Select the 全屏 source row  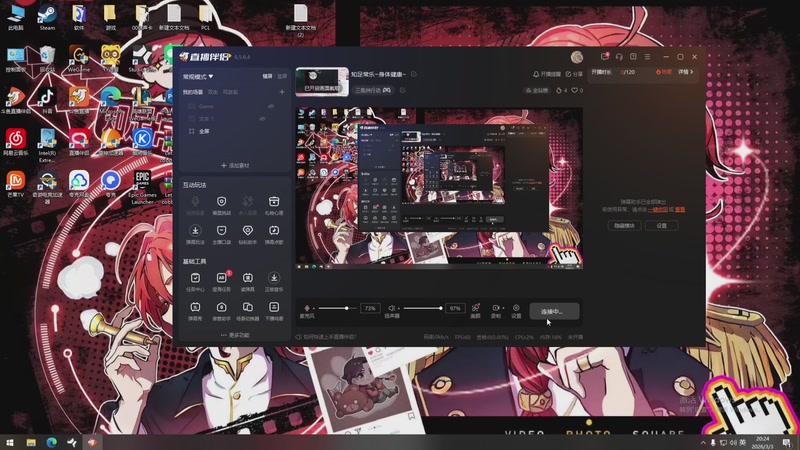[235, 131]
